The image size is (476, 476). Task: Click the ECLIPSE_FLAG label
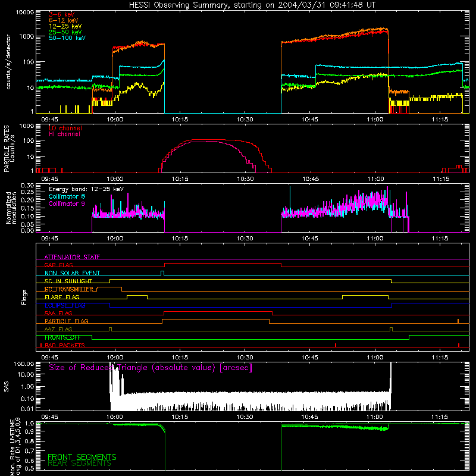[x=65, y=305]
